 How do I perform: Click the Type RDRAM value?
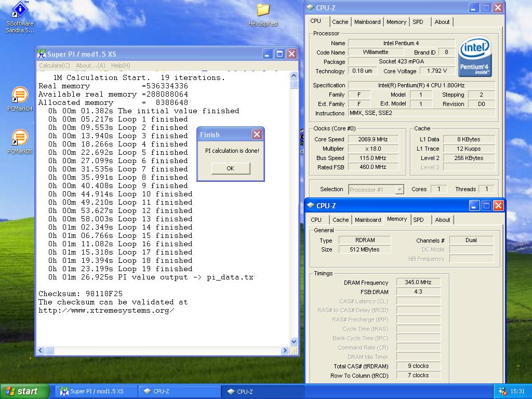click(365, 240)
